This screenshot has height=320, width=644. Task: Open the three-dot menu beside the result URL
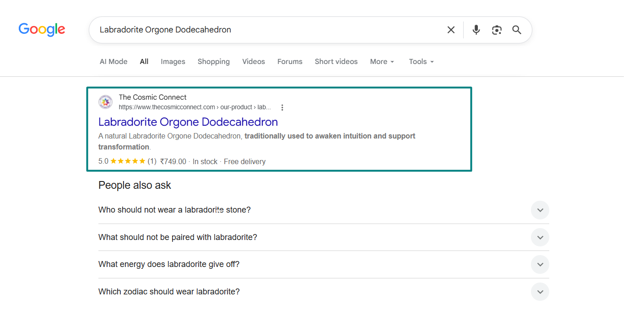(x=282, y=107)
